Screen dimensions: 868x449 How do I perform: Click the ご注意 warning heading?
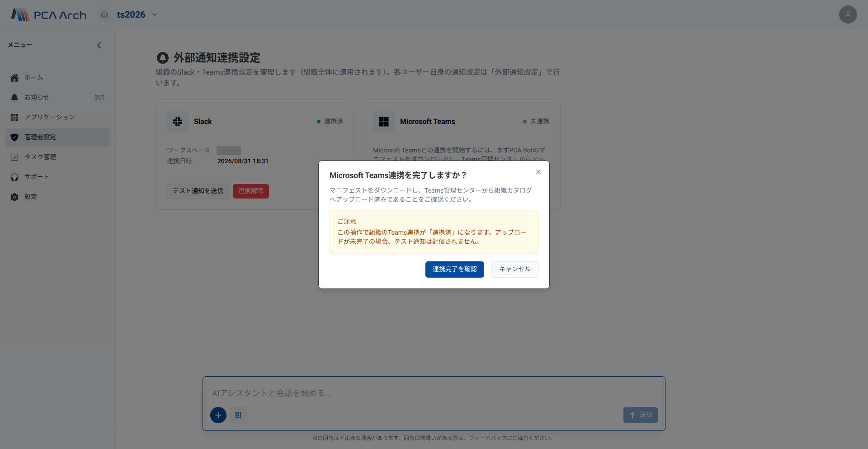[x=347, y=222]
